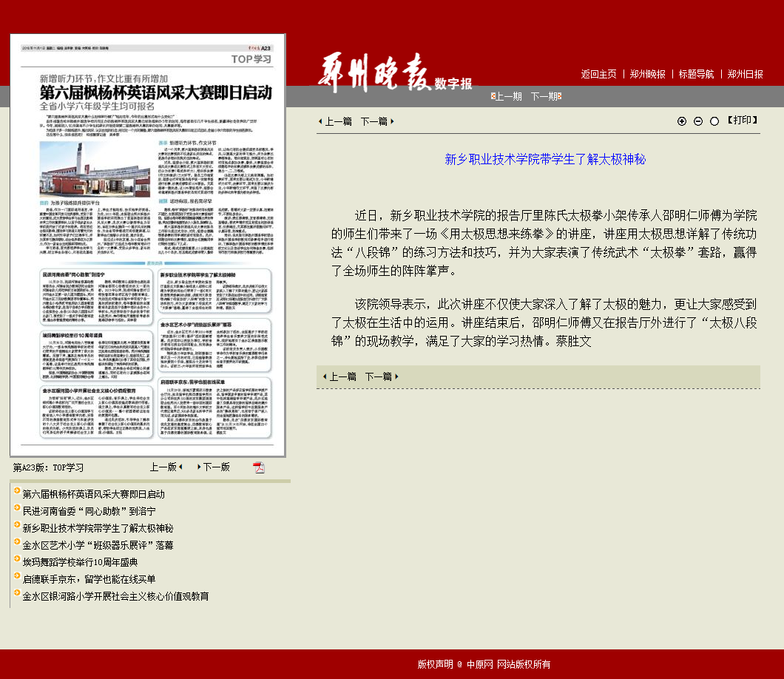The height and width of the screenshot is (679, 784).
Task: Click the 上一篇 link below the article text
Action: pos(342,376)
